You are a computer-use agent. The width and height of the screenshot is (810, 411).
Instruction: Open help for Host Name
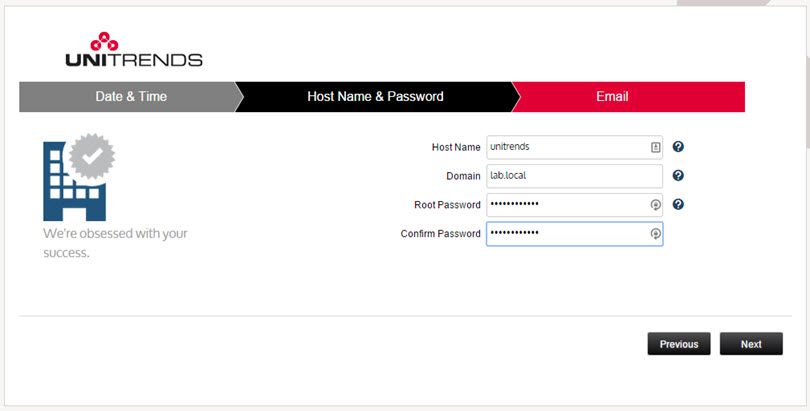coord(678,147)
